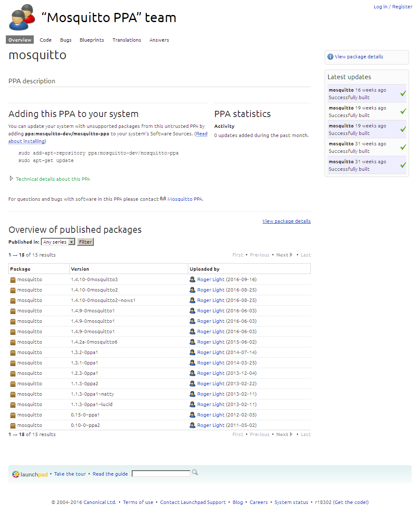Click person icon for upload dated 2014-03-25
Screen dimensions: 420x511
192,363
